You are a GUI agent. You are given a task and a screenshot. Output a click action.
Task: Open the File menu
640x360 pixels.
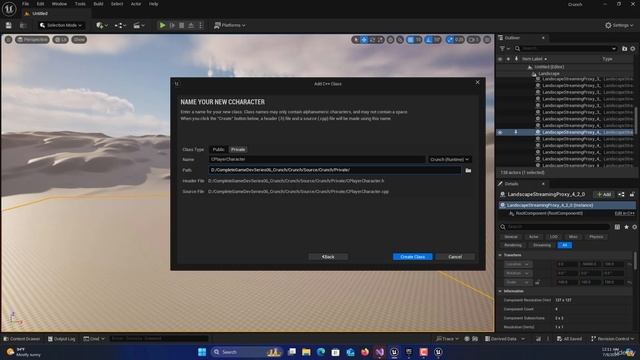[25, 4]
